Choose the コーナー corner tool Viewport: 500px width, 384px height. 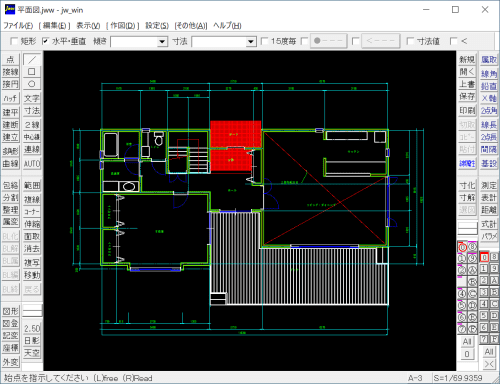[x=32, y=212]
